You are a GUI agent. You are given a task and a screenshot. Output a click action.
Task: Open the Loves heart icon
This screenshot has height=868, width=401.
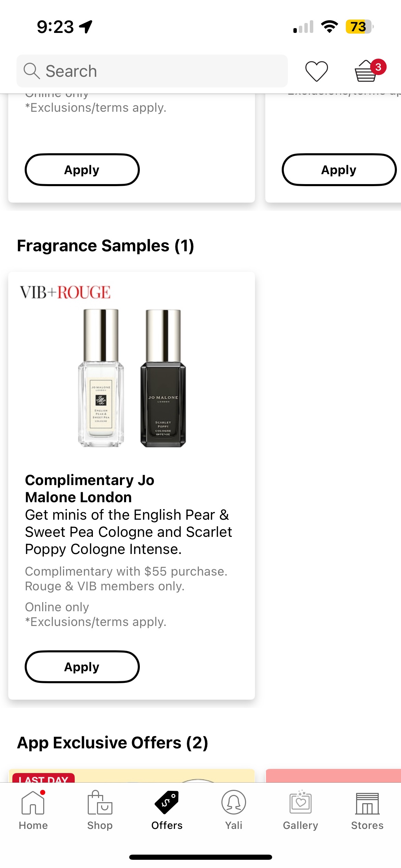316,71
